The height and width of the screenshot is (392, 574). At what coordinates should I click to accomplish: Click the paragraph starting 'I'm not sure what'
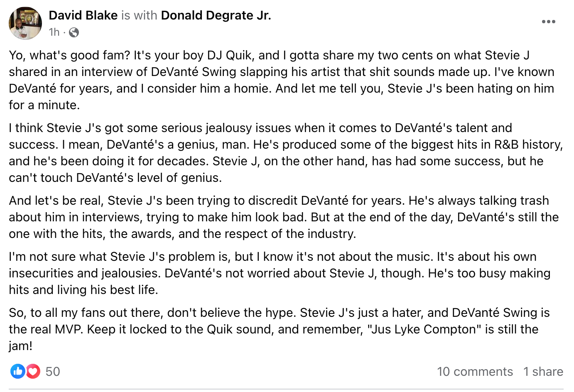[x=280, y=273]
